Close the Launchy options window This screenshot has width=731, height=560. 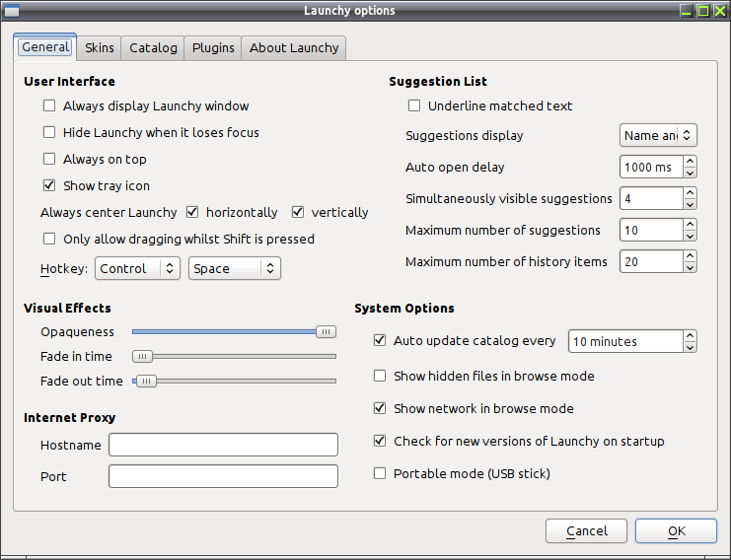click(x=720, y=10)
